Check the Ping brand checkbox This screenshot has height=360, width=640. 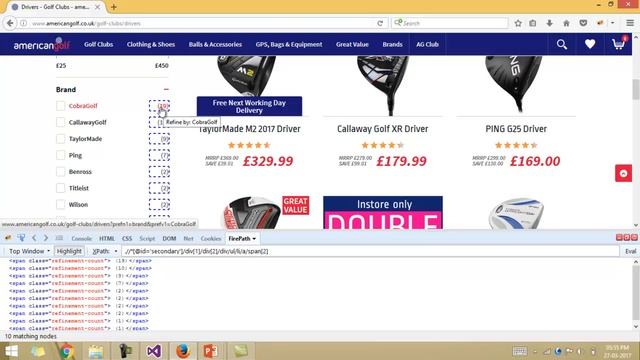pos(60,155)
